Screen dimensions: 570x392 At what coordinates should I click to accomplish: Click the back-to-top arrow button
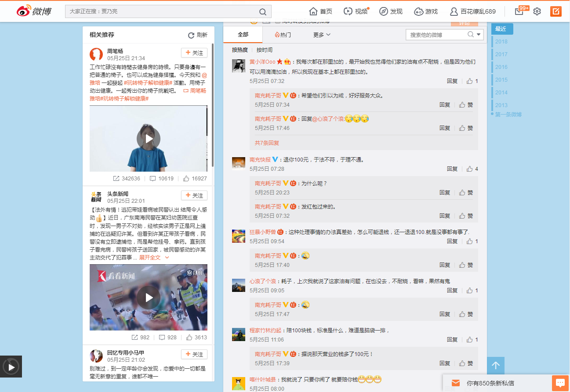point(496,366)
